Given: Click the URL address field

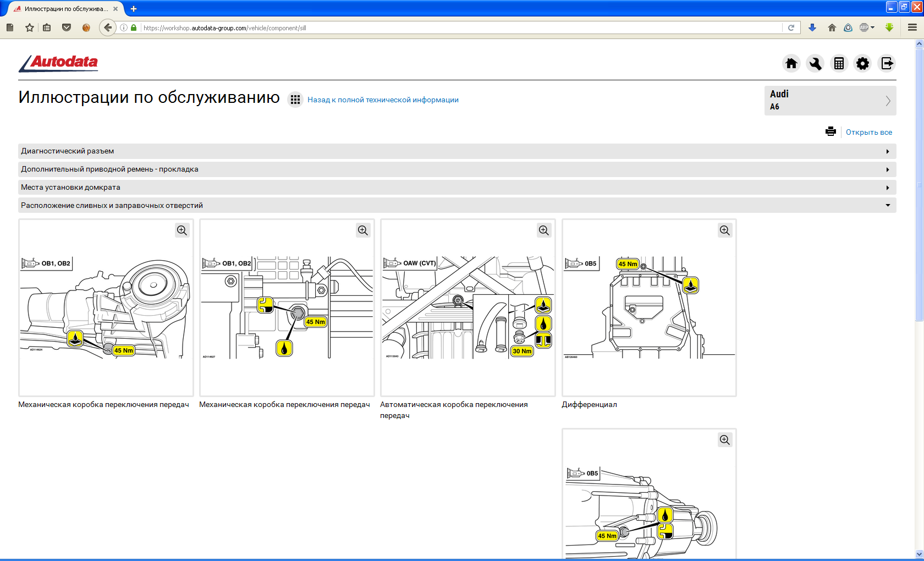Looking at the screenshot, I should click(461, 28).
